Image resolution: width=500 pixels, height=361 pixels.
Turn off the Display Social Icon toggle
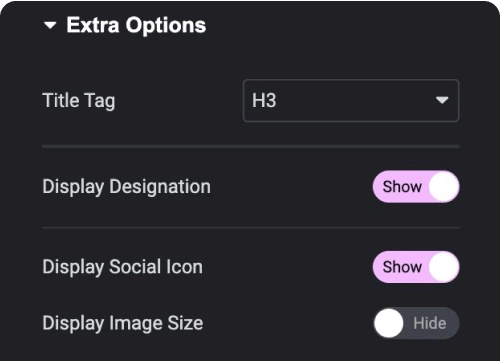(x=416, y=267)
